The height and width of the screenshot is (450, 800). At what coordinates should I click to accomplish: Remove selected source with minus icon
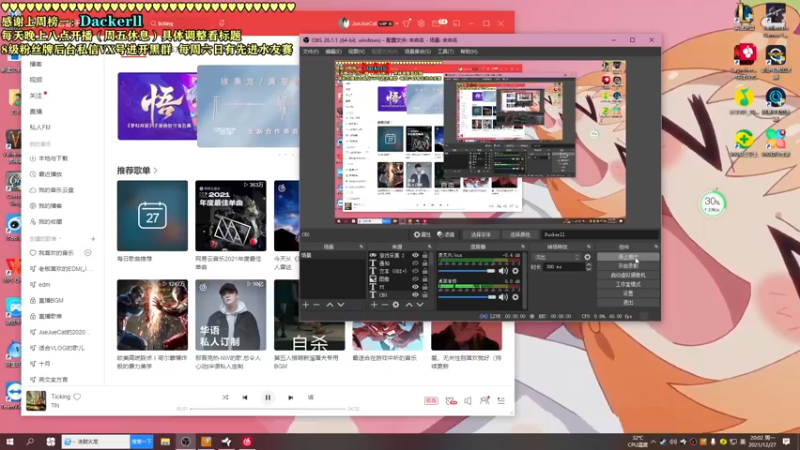[x=385, y=305]
